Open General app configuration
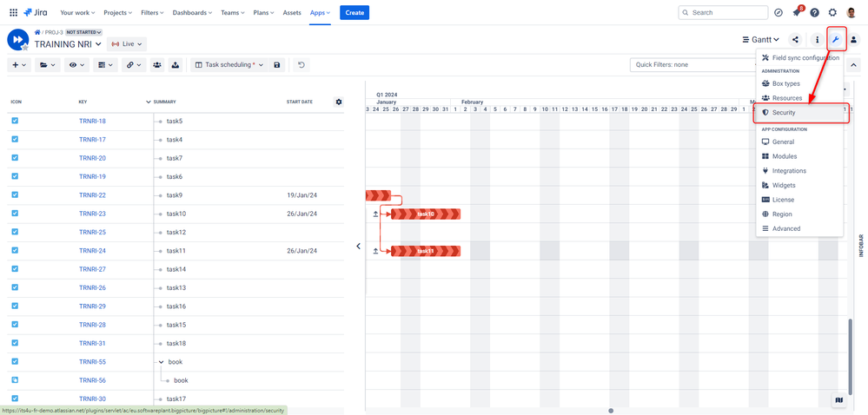The image size is (868, 415). [x=799, y=142]
